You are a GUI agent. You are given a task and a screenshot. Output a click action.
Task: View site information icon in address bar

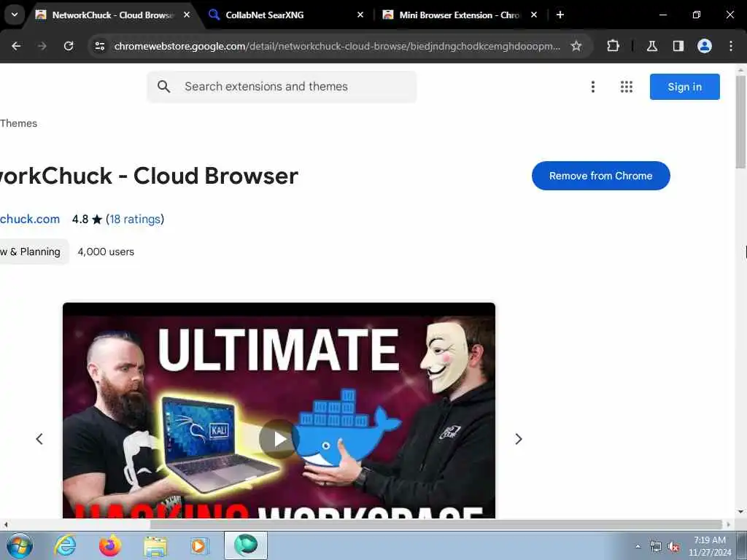coord(99,46)
